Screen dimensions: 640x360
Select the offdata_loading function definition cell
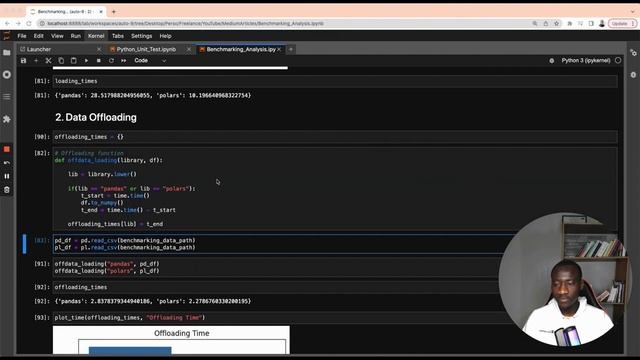[335, 189]
